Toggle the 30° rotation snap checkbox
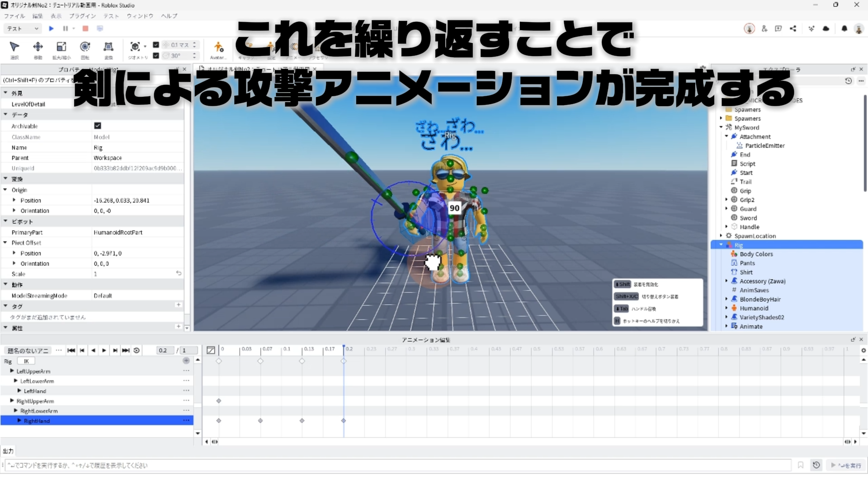 pos(156,56)
